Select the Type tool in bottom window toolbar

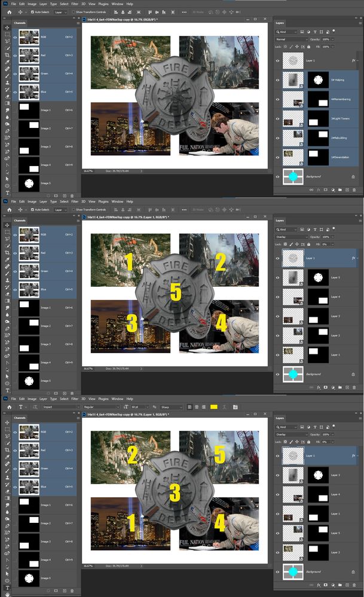pyautogui.click(x=7, y=588)
